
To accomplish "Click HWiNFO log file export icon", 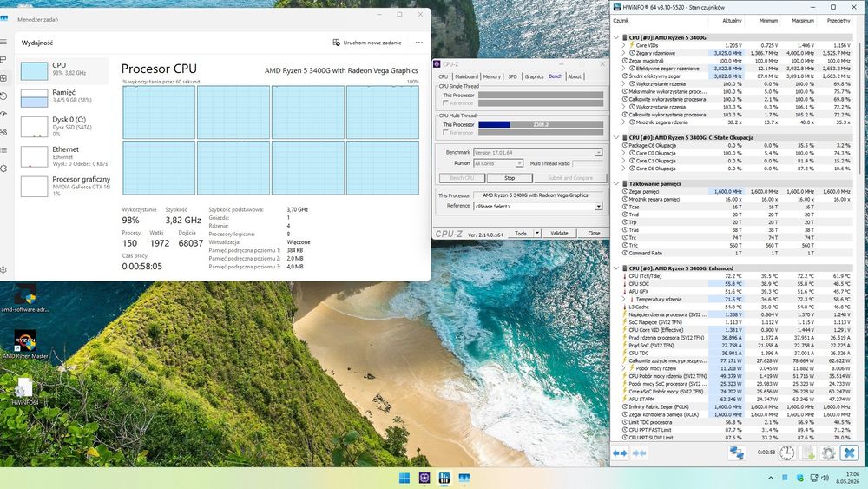I will 807,453.
